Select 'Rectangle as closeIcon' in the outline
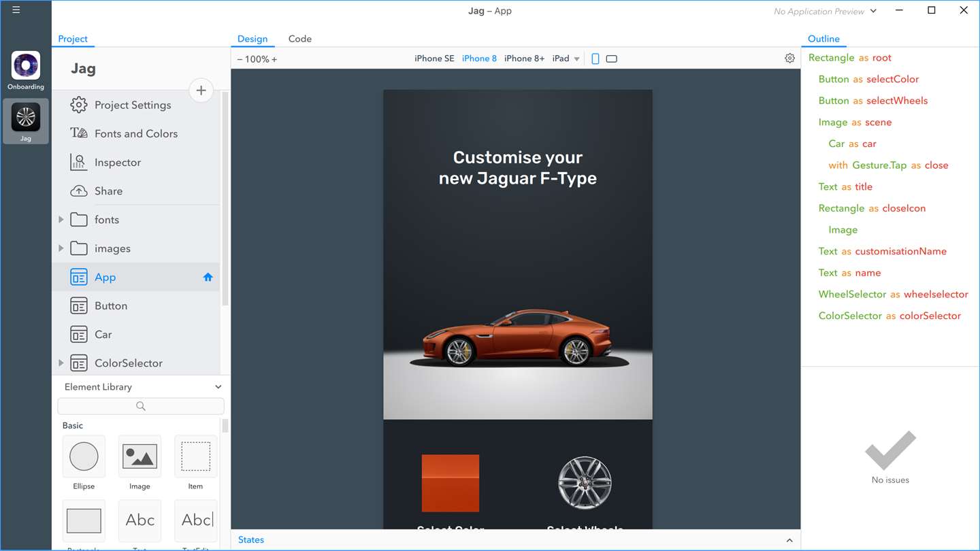The height and width of the screenshot is (551, 980). coord(872,208)
